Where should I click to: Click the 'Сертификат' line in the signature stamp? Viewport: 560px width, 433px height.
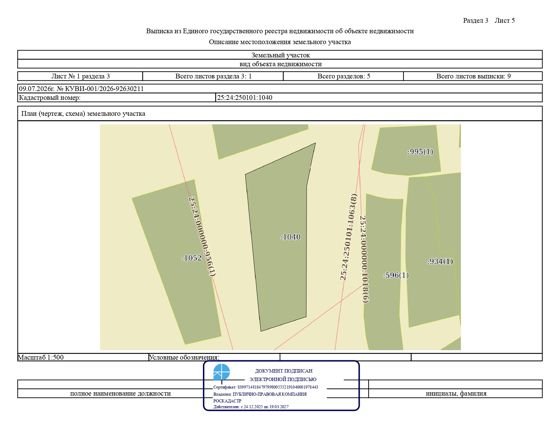pyautogui.click(x=265, y=387)
